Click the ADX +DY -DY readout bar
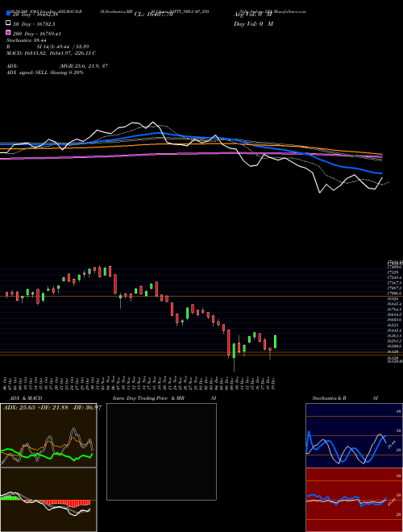This screenshot has height=532, width=403. click(x=52, y=407)
